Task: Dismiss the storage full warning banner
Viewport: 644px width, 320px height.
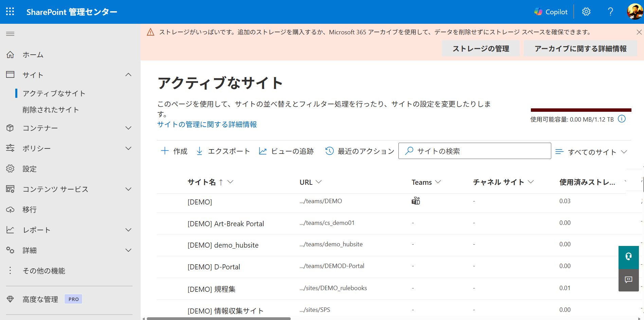Action: click(639, 32)
